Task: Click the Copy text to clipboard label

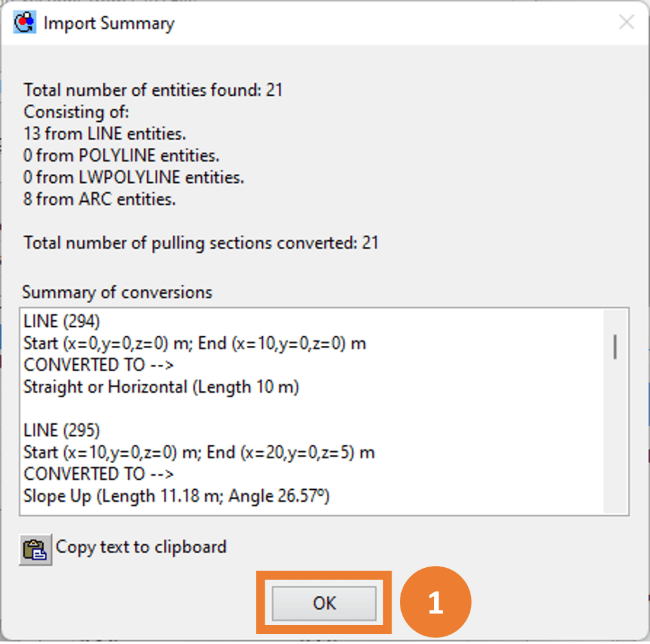Action: click(141, 547)
